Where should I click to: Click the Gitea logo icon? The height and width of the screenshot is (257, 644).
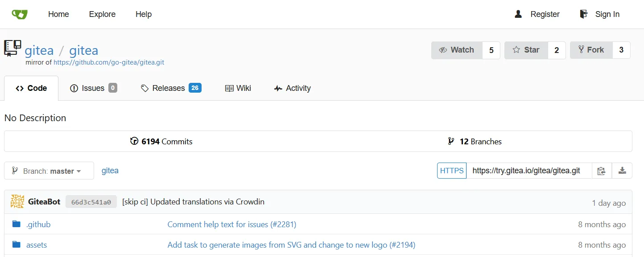pos(20,14)
